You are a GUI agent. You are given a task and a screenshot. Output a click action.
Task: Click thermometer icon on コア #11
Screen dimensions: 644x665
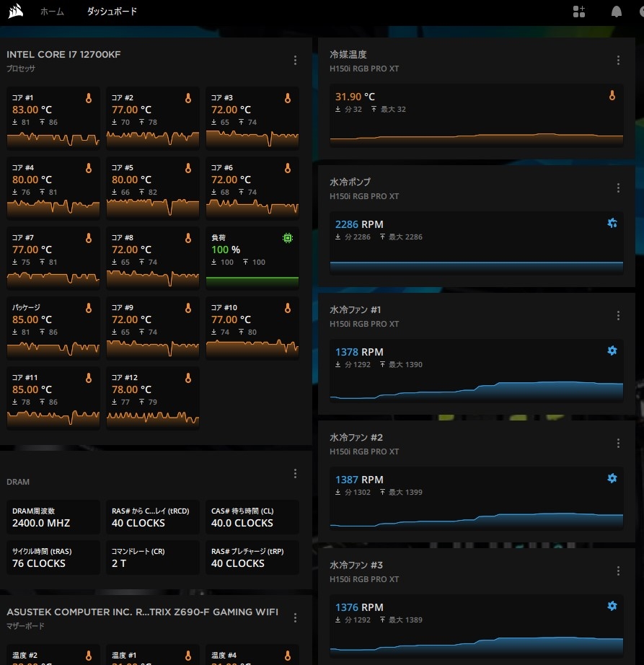[89, 378]
